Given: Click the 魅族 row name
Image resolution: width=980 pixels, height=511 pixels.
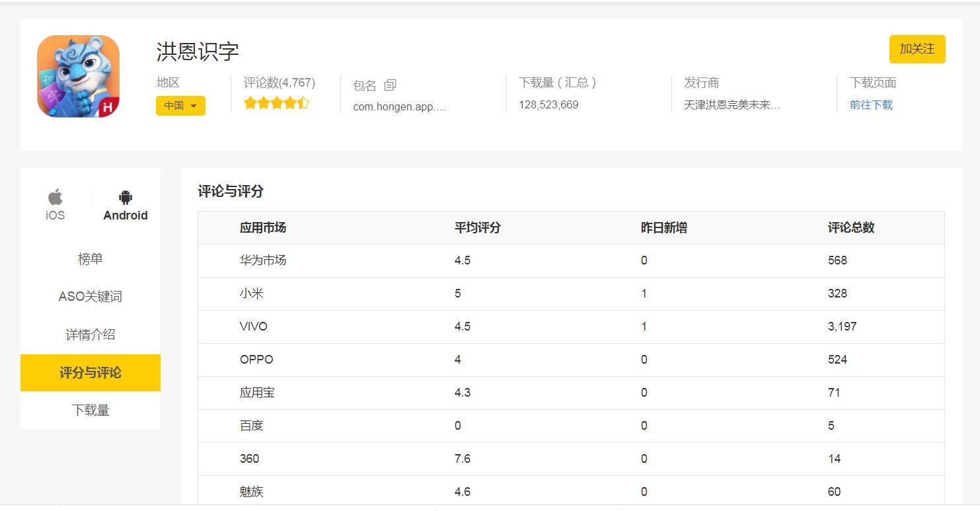Looking at the screenshot, I should pos(252,492).
